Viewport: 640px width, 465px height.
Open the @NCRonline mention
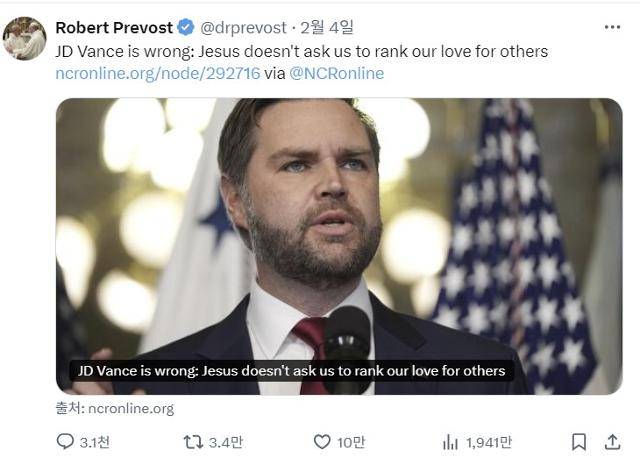(x=336, y=73)
